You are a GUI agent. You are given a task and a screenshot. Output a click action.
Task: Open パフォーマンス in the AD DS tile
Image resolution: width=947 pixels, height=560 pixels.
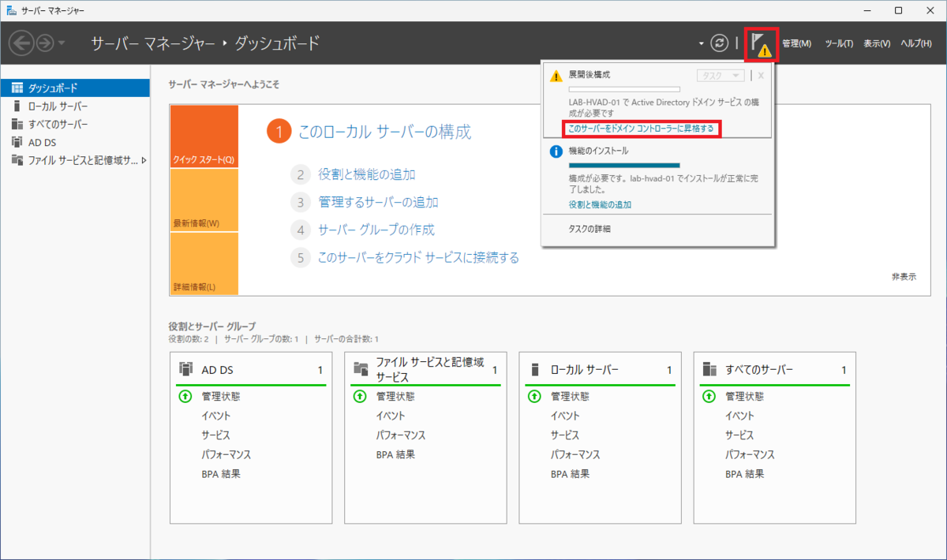226,455
